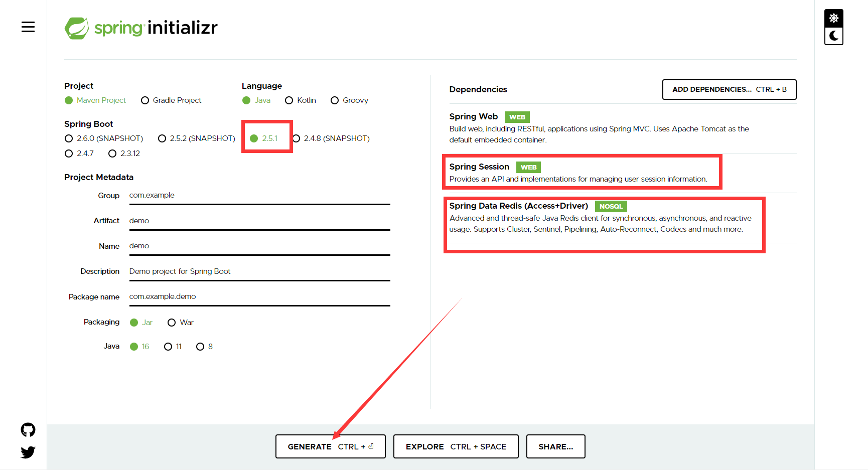Click the WEB tag next to Spring Session
Viewport: 868px width, 470px height.
pyautogui.click(x=529, y=167)
